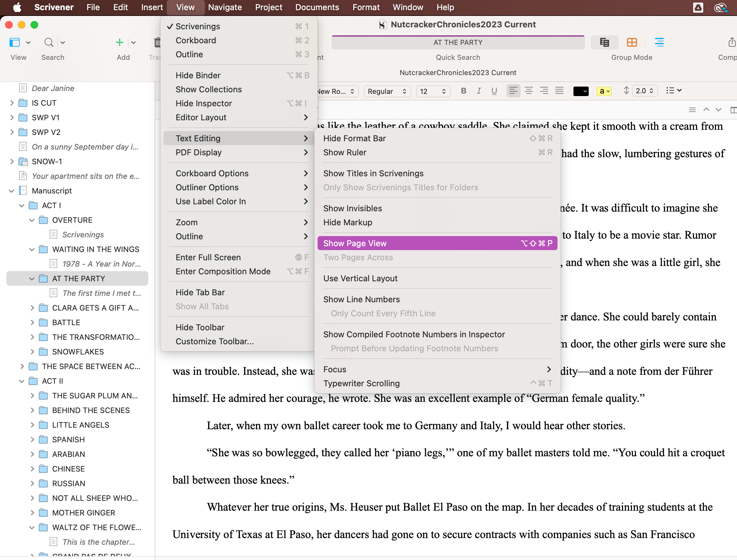Collapse the ACT II folder
This screenshot has width=737, height=560.
(22, 381)
